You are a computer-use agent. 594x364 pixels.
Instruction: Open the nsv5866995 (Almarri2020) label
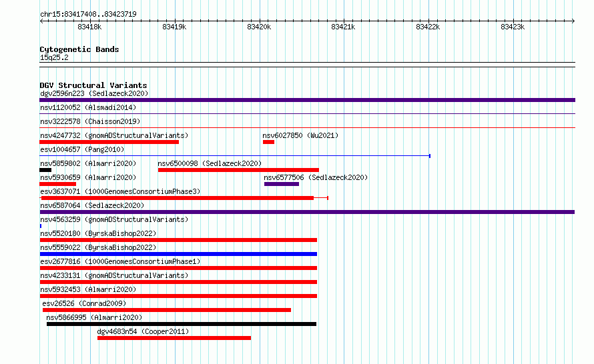click(94, 317)
